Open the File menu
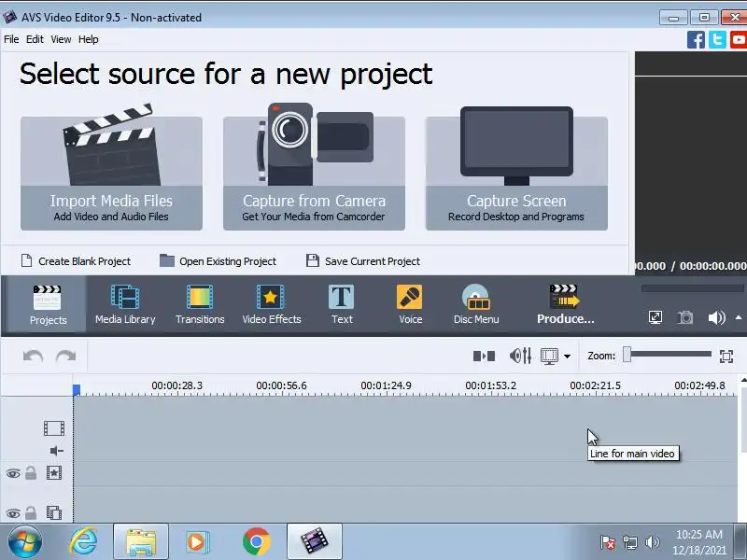Viewport: 747px width, 560px height. pyautogui.click(x=11, y=39)
